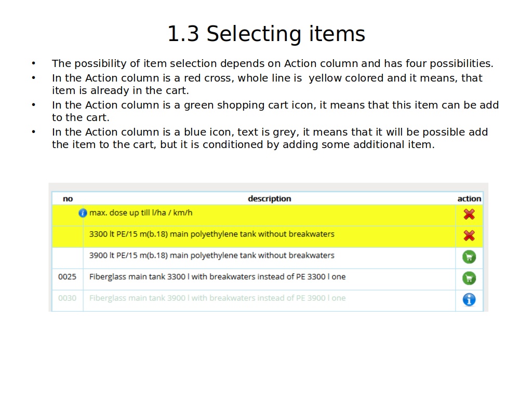Click the "description" column header
Screen dimensions: 532x399
tap(269, 198)
